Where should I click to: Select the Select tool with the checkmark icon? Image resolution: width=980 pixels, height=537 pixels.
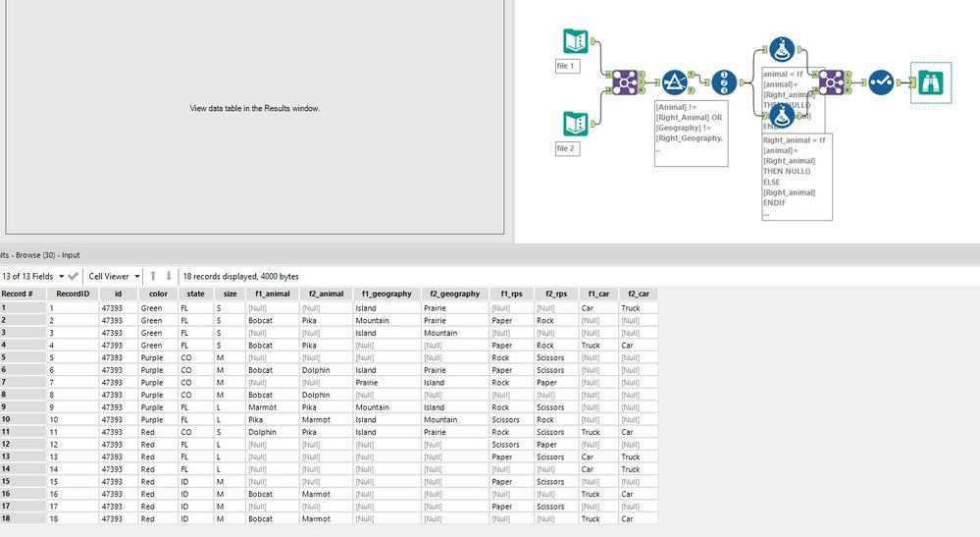click(x=881, y=81)
